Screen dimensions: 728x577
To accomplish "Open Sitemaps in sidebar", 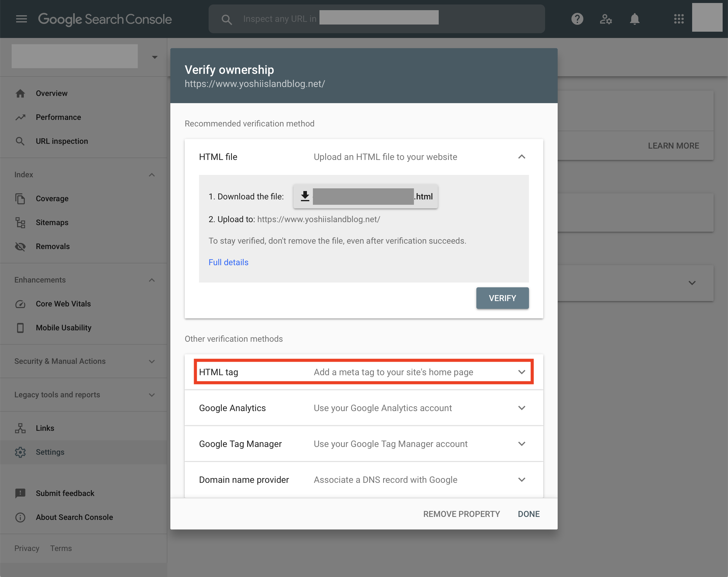I will tap(52, 223).
